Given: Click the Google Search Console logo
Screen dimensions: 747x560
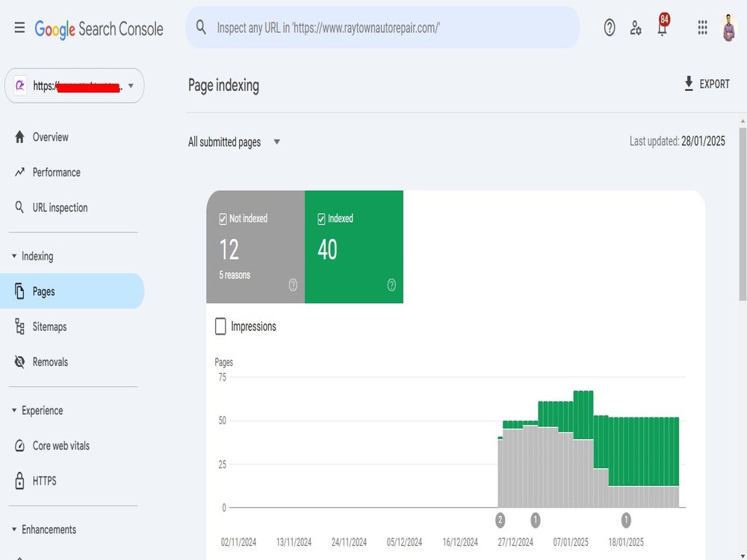Looking at the screenshot, I should coord(99,29).
